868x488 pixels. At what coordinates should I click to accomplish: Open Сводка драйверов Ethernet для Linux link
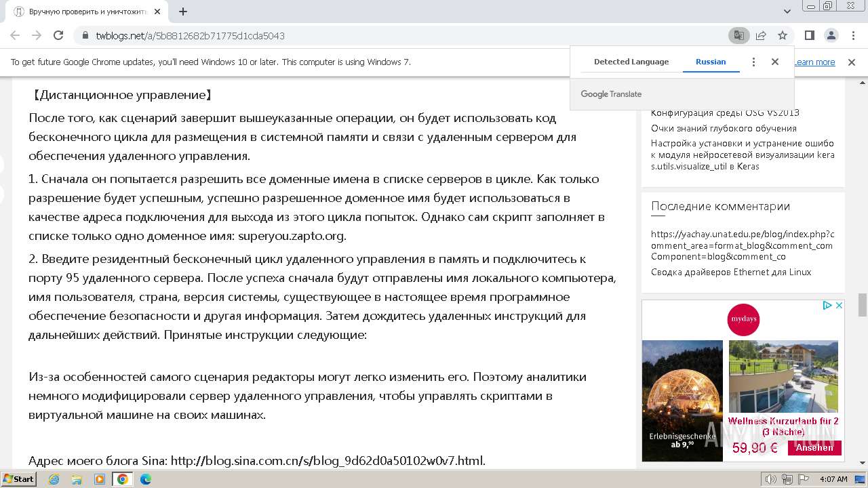(731, 272)
